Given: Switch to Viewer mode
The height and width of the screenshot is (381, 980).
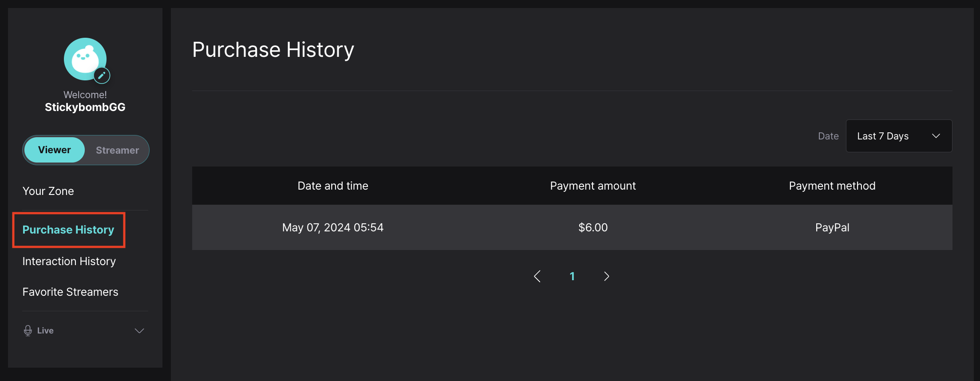Looking at the screenshot, I should [x=55, y=150].
